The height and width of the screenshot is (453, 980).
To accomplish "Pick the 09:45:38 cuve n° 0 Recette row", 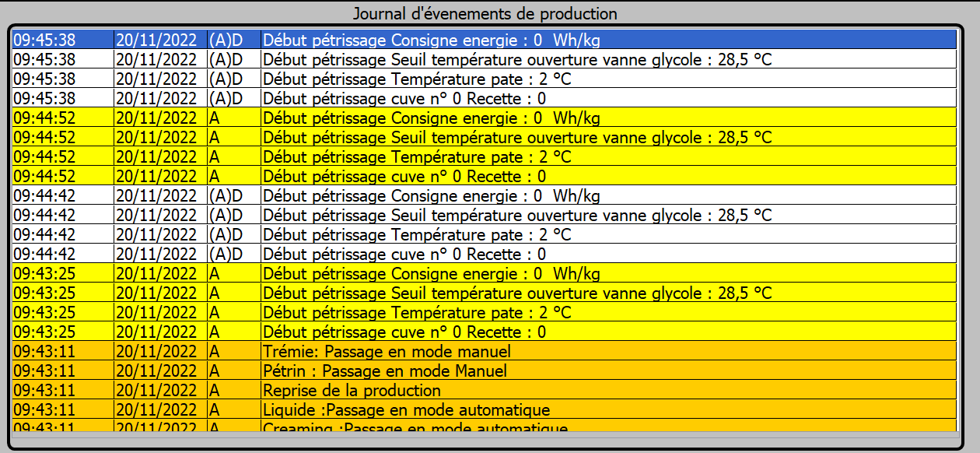I will pyautogui.click(x=404, y=98).
